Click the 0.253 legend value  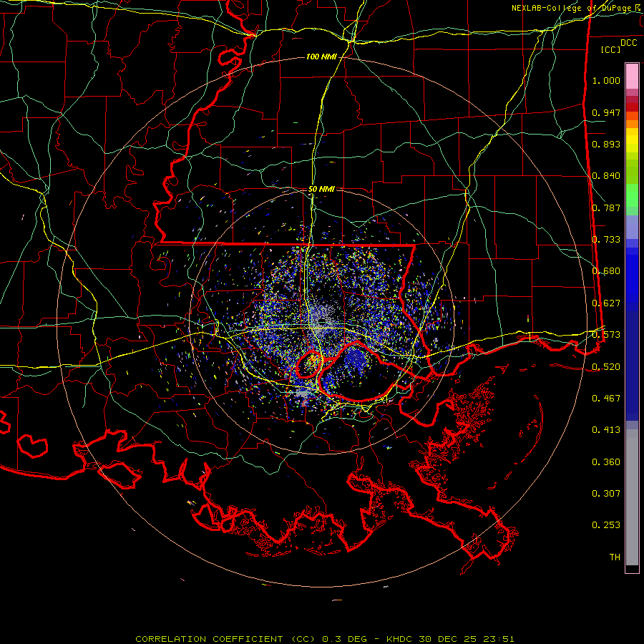tap(606, 525)
